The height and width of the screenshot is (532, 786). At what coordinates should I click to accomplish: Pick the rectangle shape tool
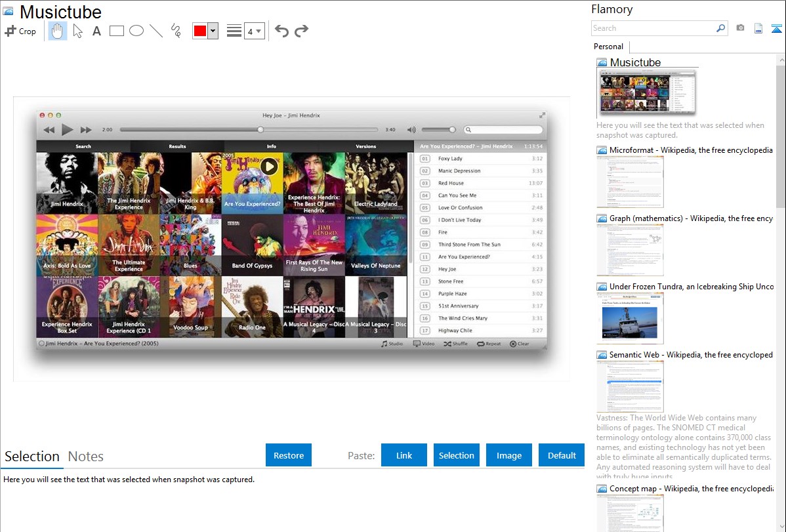[x=117, y=31]
